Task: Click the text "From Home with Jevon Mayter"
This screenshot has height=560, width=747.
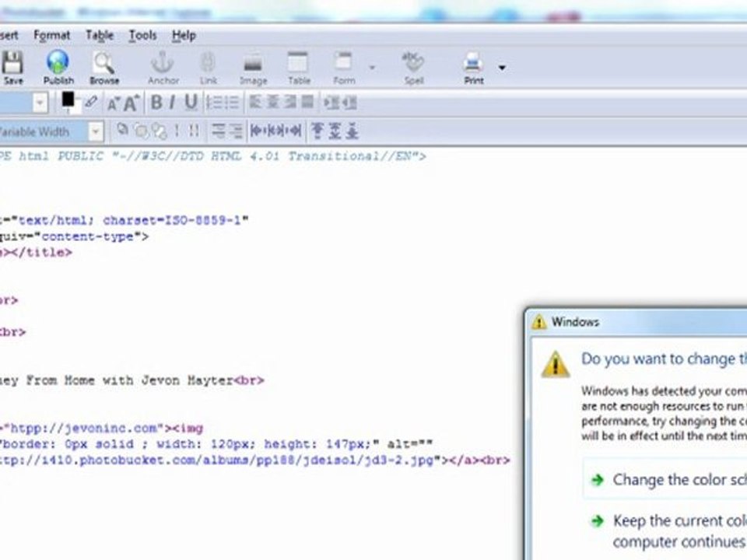Action: click(x=129, y=380)
